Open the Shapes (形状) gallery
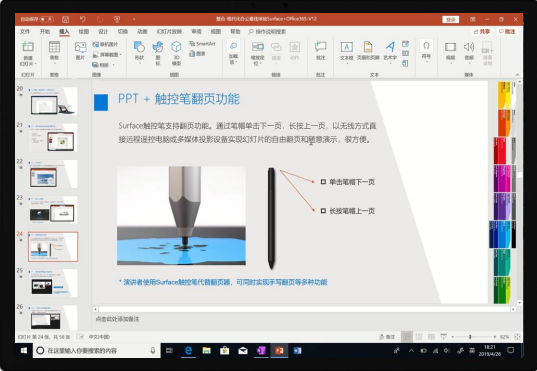 point(139,52)
